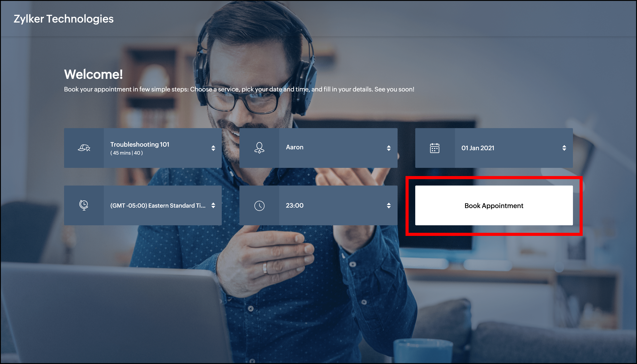Click the staff person icon

(x=259, y=148)
